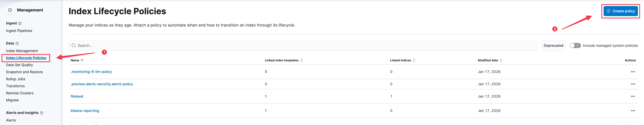
Task: Focus the policy Search field
Action: coord(303,46)
